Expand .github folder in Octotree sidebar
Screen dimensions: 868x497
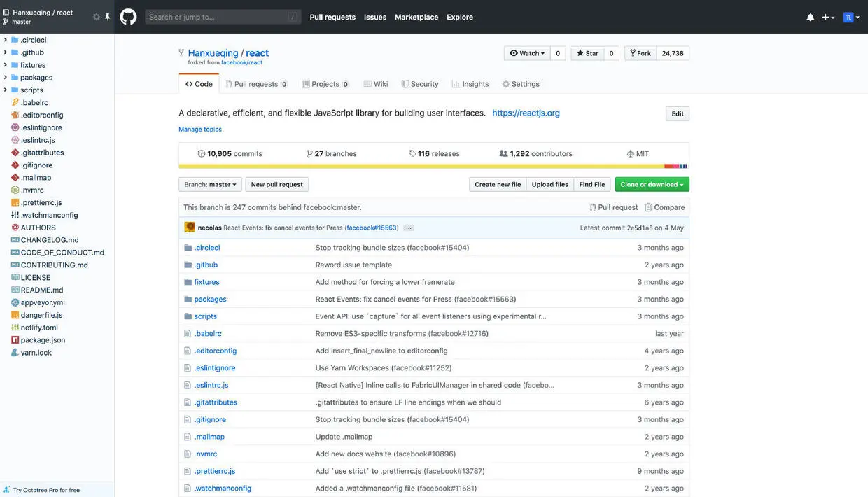(6, 52)
